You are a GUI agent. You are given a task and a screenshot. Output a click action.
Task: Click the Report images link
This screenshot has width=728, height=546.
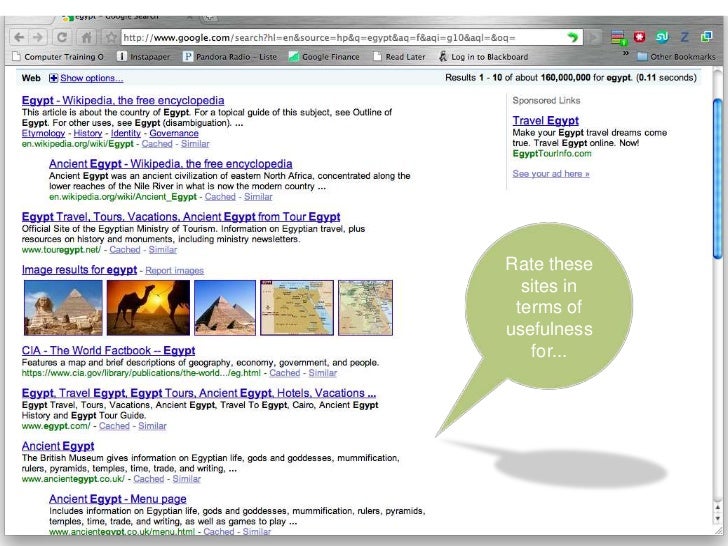(175, 271)
